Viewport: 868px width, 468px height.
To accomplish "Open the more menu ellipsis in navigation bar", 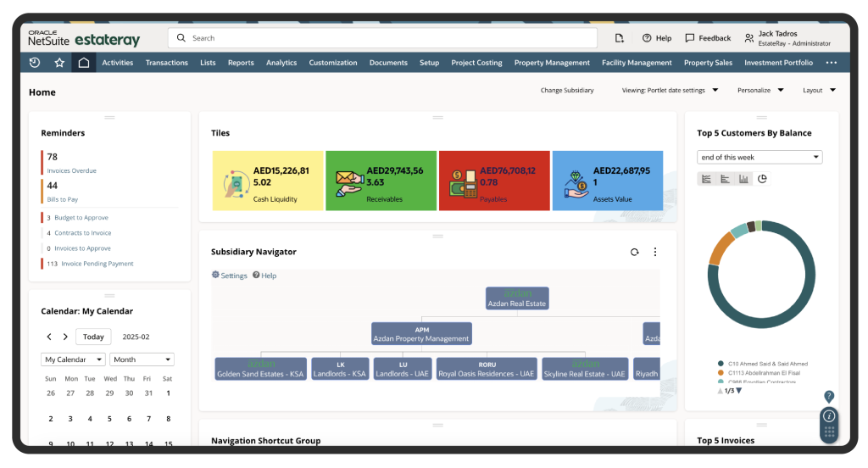I will [832, 63].
